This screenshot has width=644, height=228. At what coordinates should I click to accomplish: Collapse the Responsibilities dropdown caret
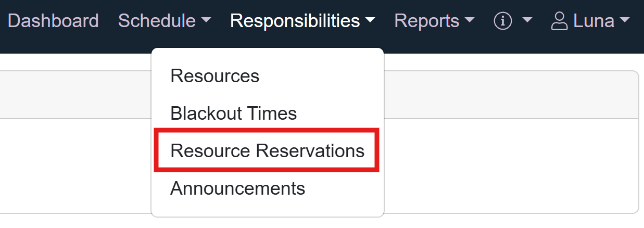[370, 21]
